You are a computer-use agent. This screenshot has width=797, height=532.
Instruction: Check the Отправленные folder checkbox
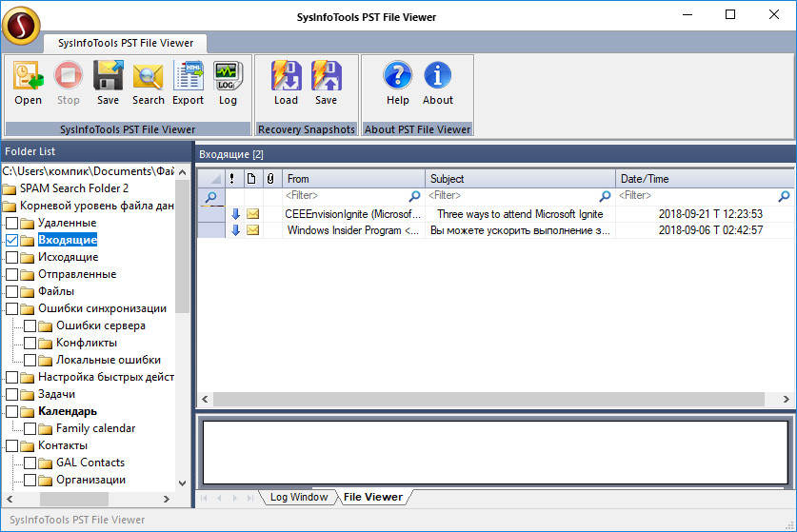(x=12, y=274)
